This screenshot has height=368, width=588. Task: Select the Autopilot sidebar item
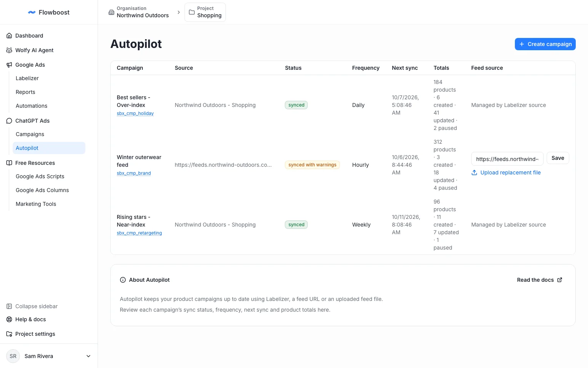coord(49,148)
